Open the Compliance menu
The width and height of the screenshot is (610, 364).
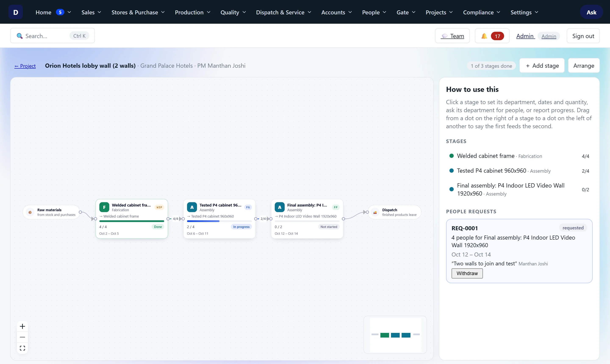(x=482, y=12)
